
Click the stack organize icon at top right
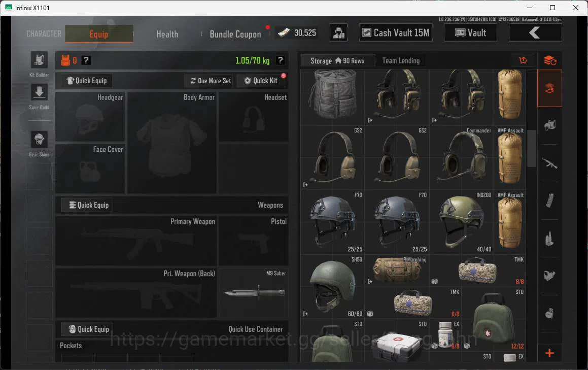point(550,60)
